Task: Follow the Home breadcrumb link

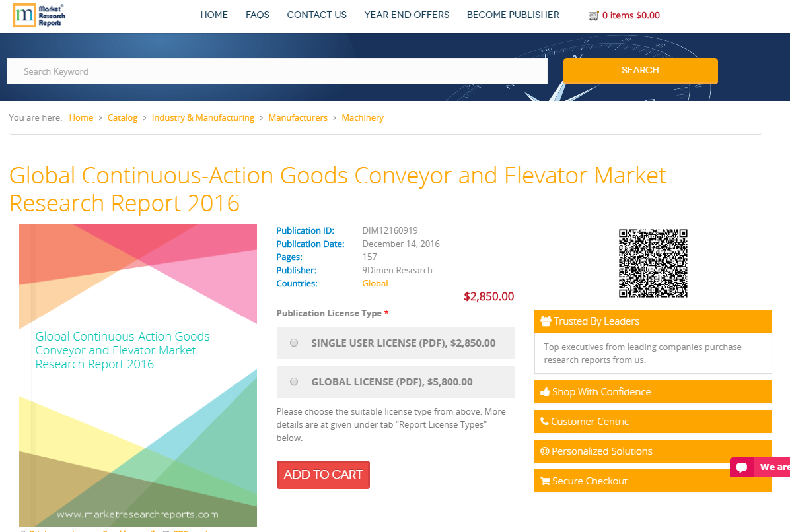Action: pyautogui.click(x=81, y=117)
